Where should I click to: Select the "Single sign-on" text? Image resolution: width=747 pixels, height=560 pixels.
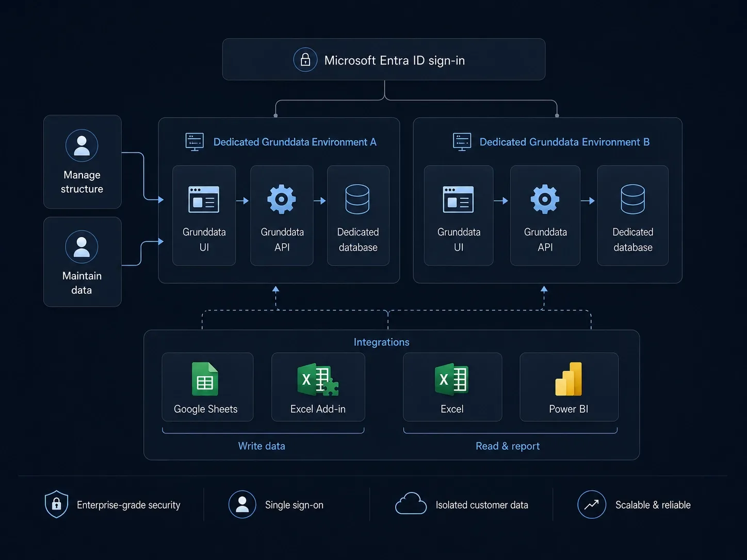click(294, 505)
